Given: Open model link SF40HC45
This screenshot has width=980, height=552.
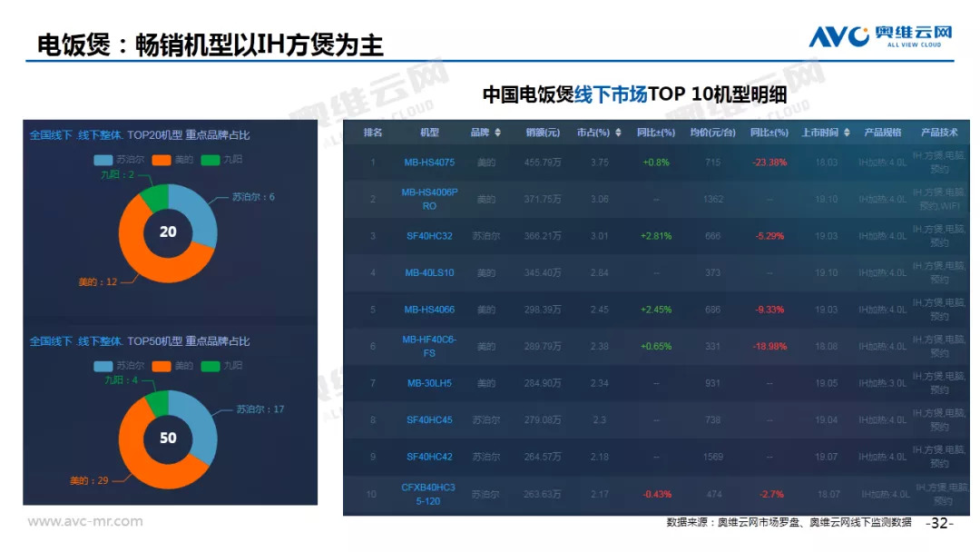Looking at the screenshot, I should pos(429,420).
